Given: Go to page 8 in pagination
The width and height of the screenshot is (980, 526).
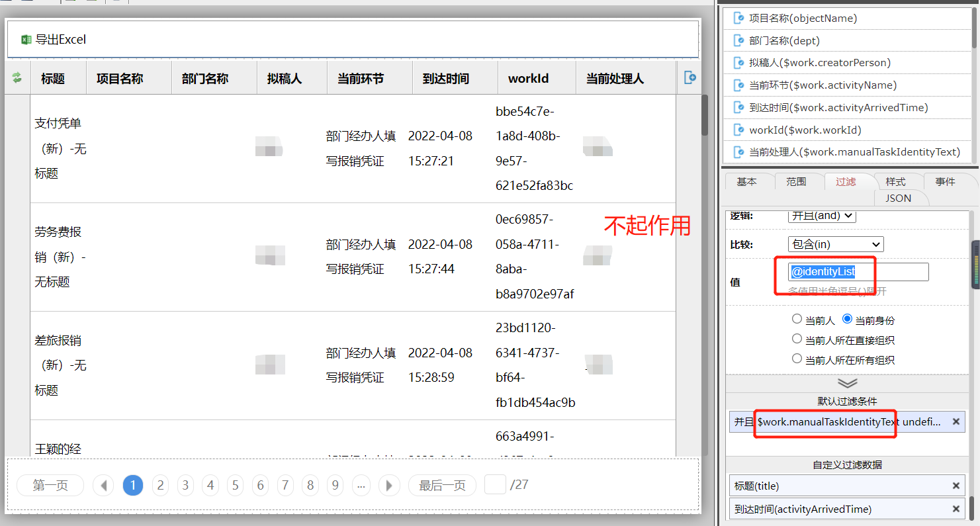Looking at the screenshot, I should (310, 485).
